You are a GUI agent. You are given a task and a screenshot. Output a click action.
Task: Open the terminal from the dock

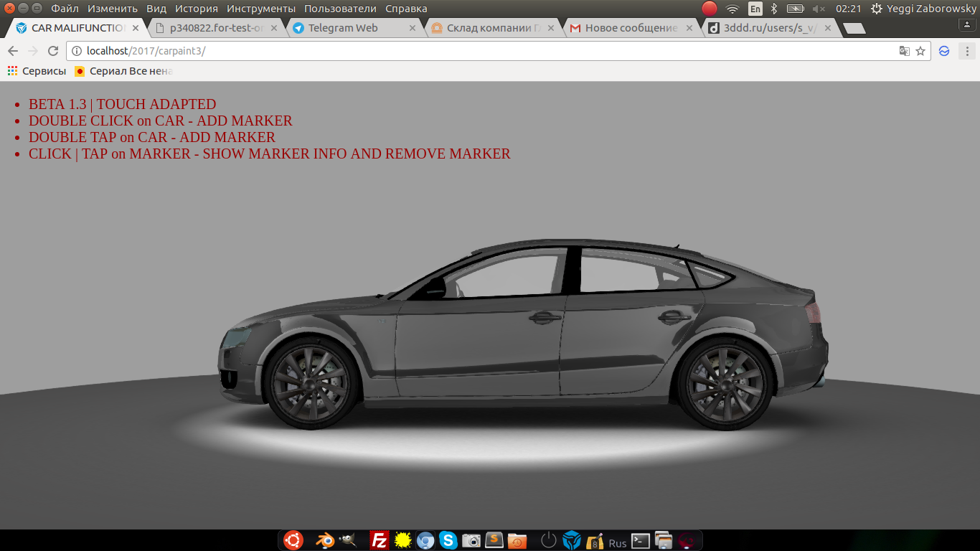click(x=641, y=540)
